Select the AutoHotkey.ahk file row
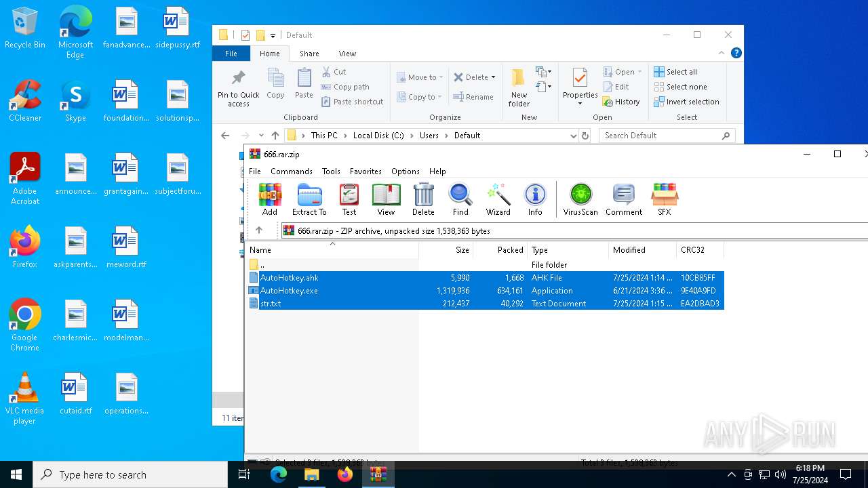The height and width of the screenshot is (488, 868). point(485,278)
